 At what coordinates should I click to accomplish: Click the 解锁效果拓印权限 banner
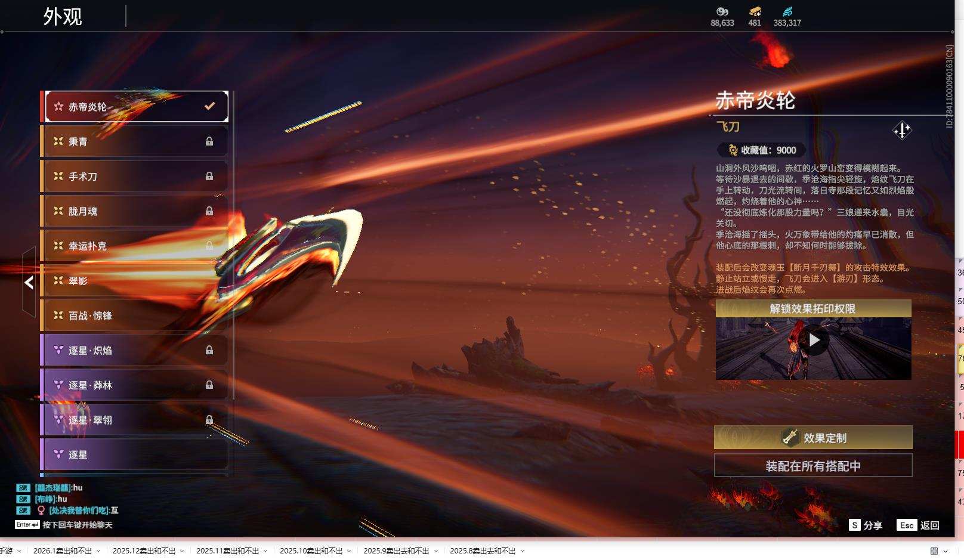click(x=813, y=308)
